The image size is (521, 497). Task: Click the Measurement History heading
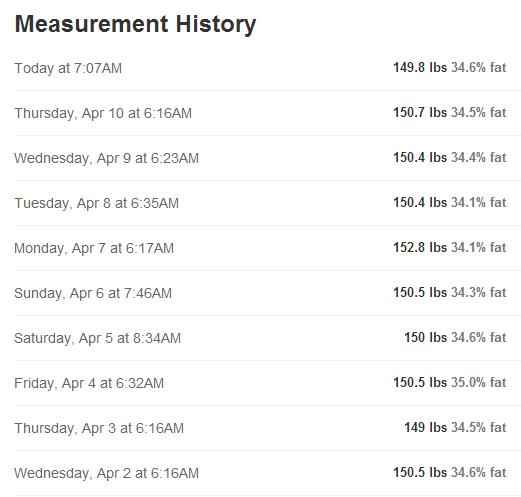pos(135,24)
